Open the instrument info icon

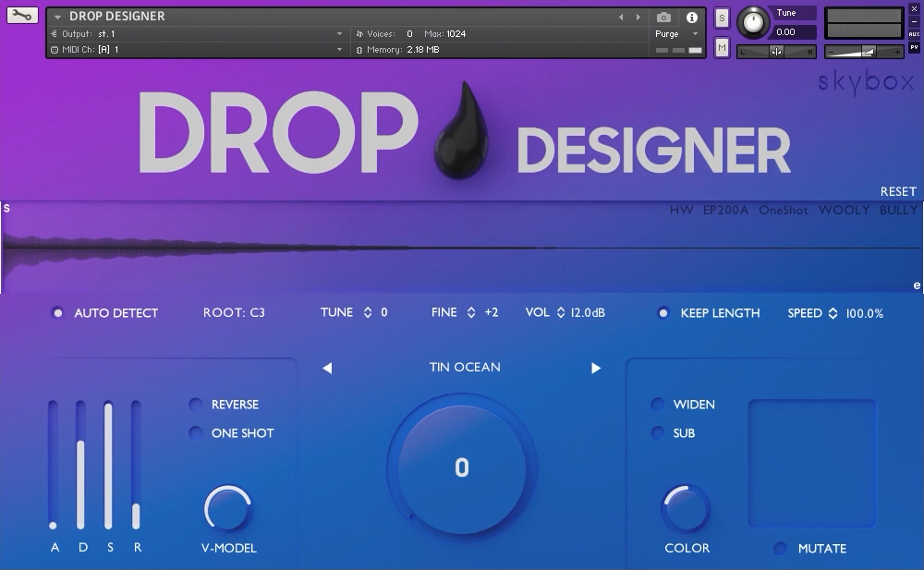tap(691, 17)
